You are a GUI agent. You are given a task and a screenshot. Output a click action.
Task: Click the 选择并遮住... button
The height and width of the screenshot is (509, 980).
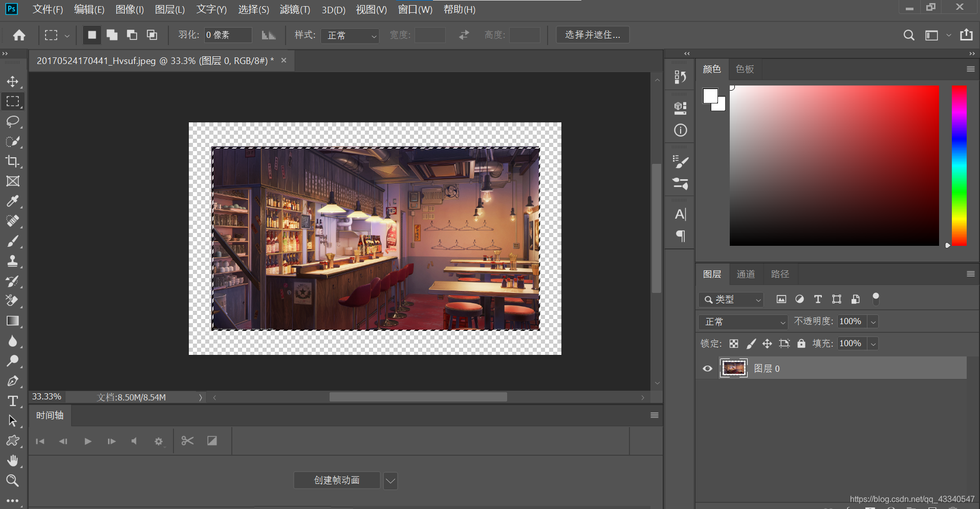coord(593,35)
